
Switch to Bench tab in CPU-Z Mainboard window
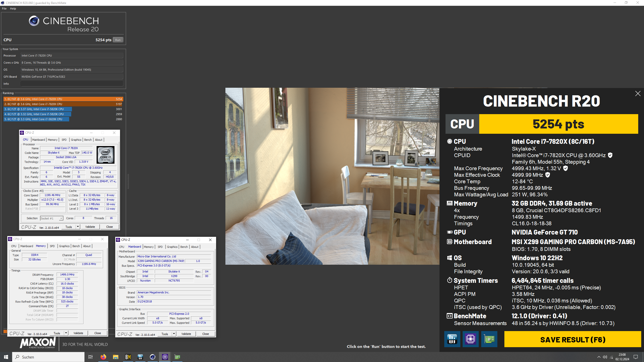coord(184,247)
